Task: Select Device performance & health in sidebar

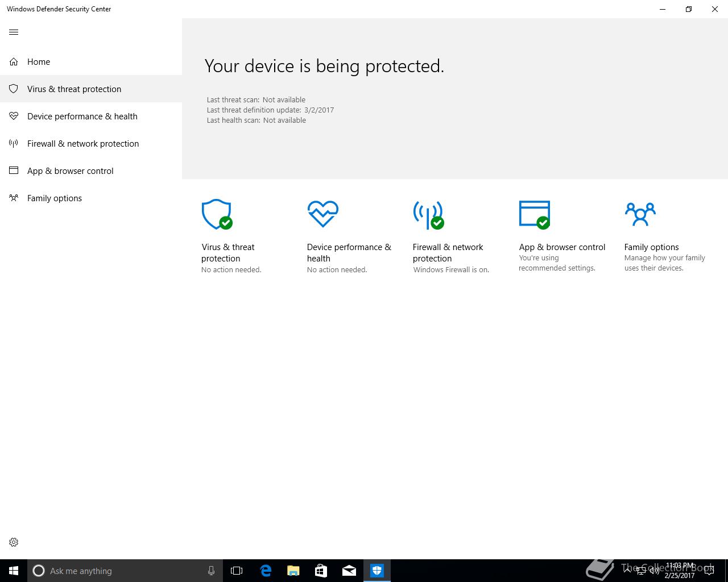Action: (91, 116)
